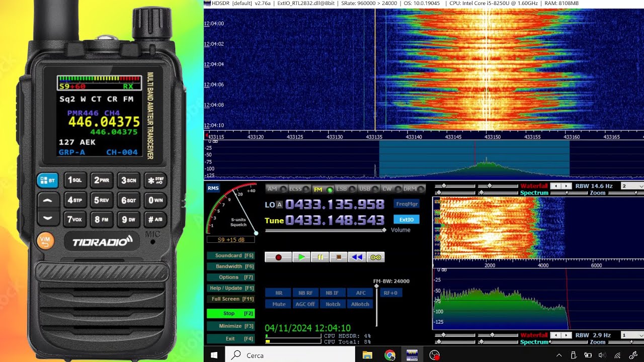Click the Cerca taskbar search box

click(x=289, y=355)
